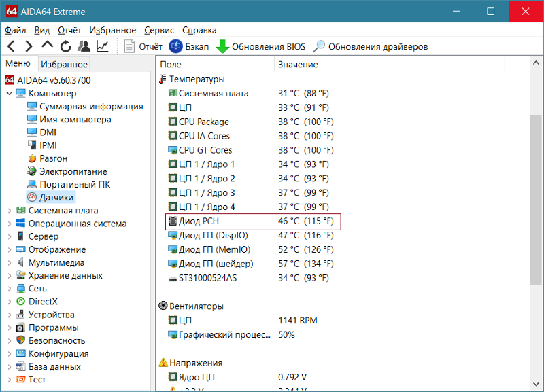Click the Безопасность shield icon

21,340
